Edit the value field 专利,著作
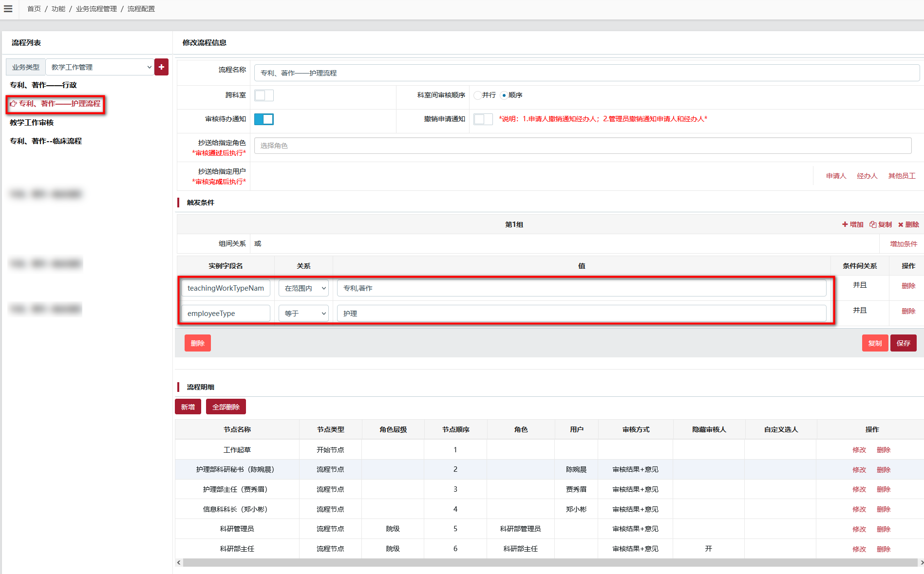Viewport: 924px width, 574px height. pyautogui.click(x=582, y=288)
